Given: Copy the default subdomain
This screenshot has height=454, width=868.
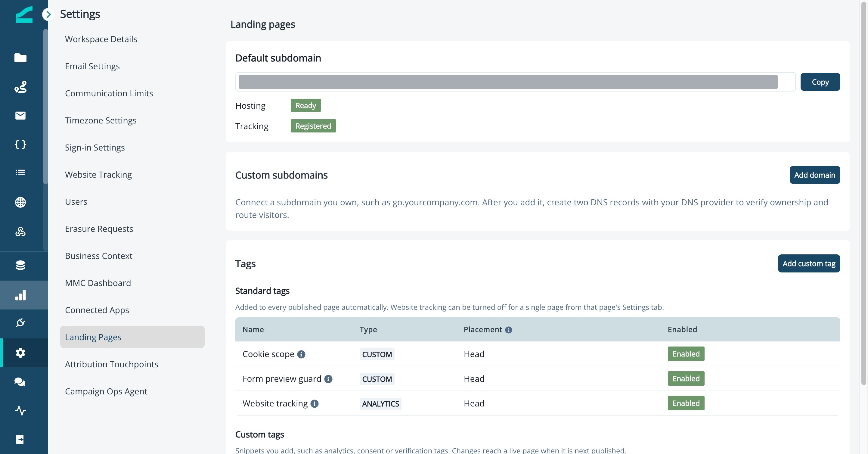Looking at the screenshot, I should click(x=820, y=82).
